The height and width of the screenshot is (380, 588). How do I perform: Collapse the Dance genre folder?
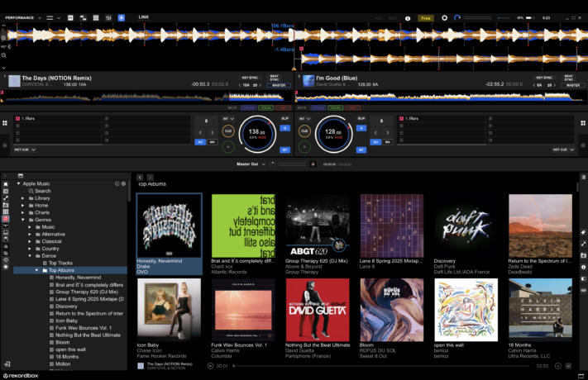pyautogui.click(x=30, y=255)
